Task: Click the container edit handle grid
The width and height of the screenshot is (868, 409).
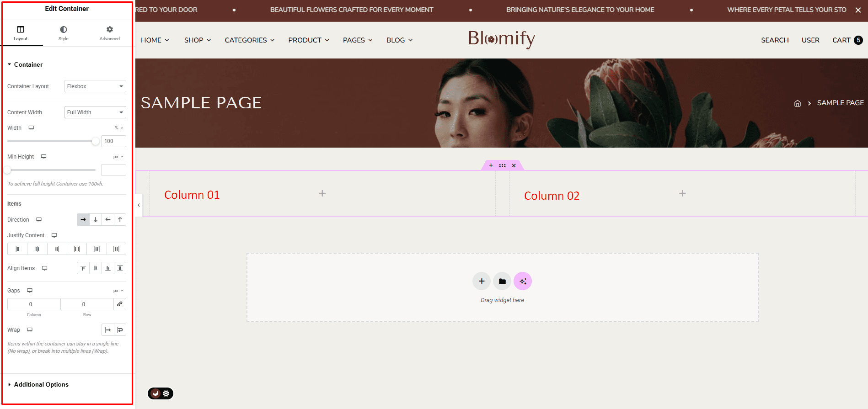Action: (x=502, y=165)
